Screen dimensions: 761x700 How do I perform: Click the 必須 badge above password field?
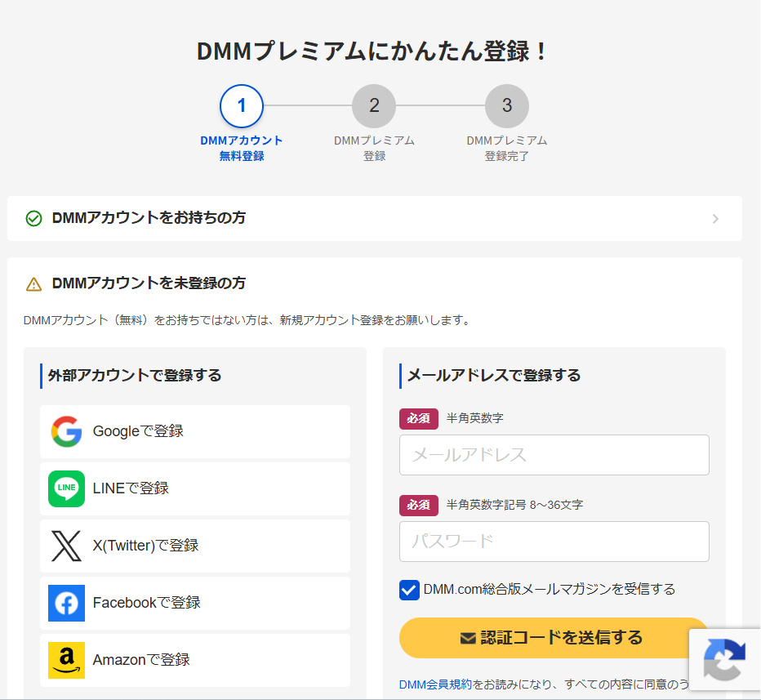click(x=419, y=506)
